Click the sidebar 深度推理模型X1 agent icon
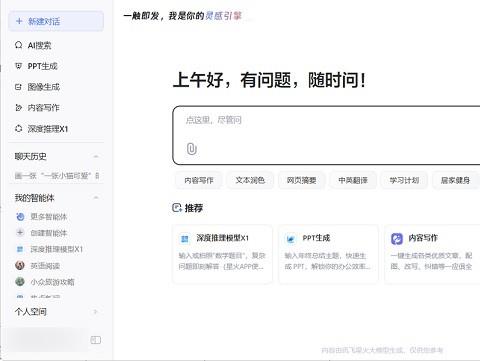 pyautogui.click(x=20, y=249)
